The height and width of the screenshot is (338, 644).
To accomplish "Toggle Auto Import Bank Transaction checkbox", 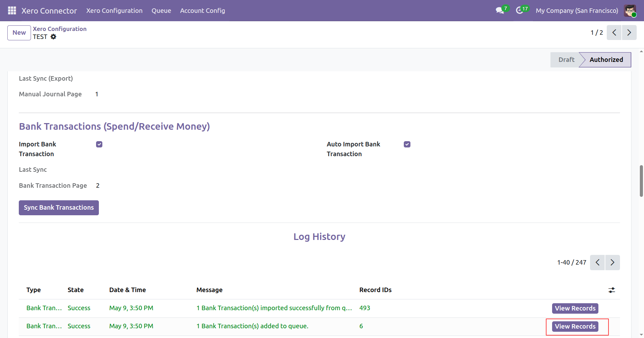I will tap(407, 144).
